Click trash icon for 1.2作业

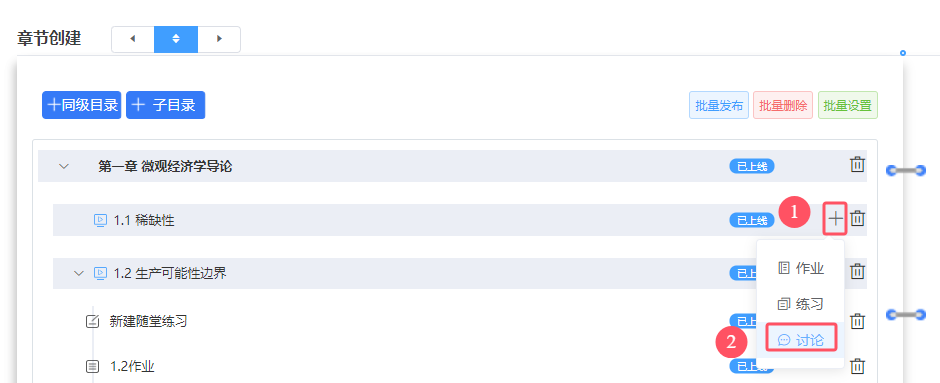click(x=858, y=366)
